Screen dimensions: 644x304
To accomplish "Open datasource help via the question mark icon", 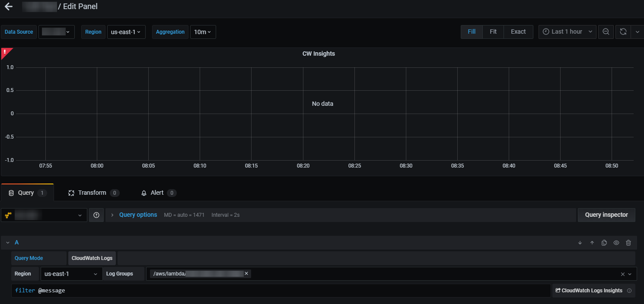I will click(96, 215).
